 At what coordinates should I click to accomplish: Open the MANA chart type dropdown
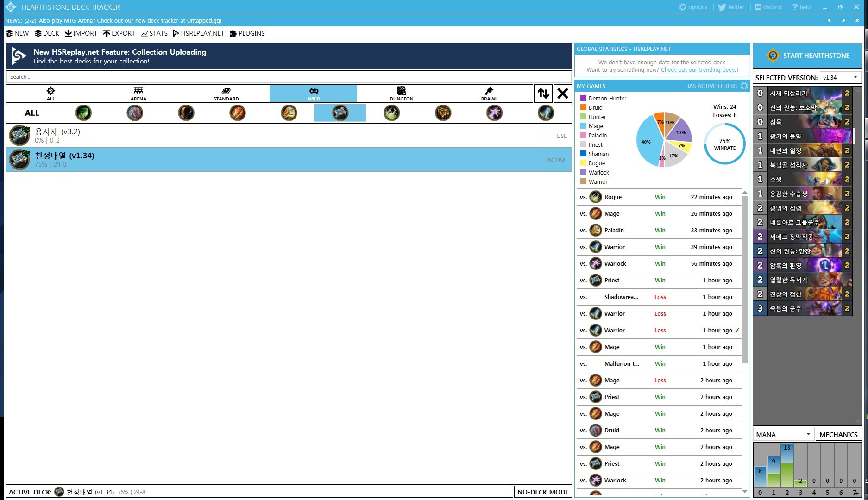[783, 435]
